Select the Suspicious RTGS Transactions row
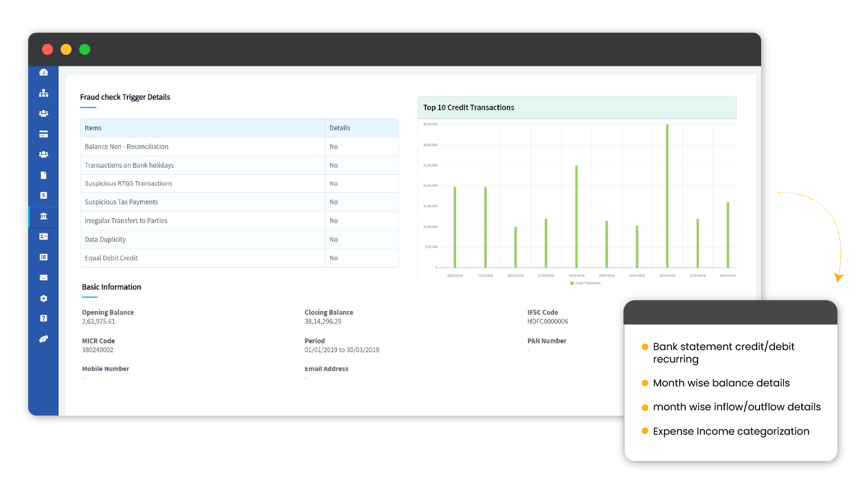868x489 pixels. [x=239, y=183]
